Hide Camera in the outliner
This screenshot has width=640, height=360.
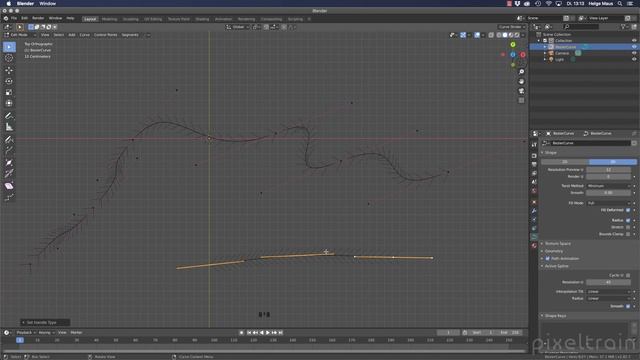pyautogui.click(x=634, y=53)
